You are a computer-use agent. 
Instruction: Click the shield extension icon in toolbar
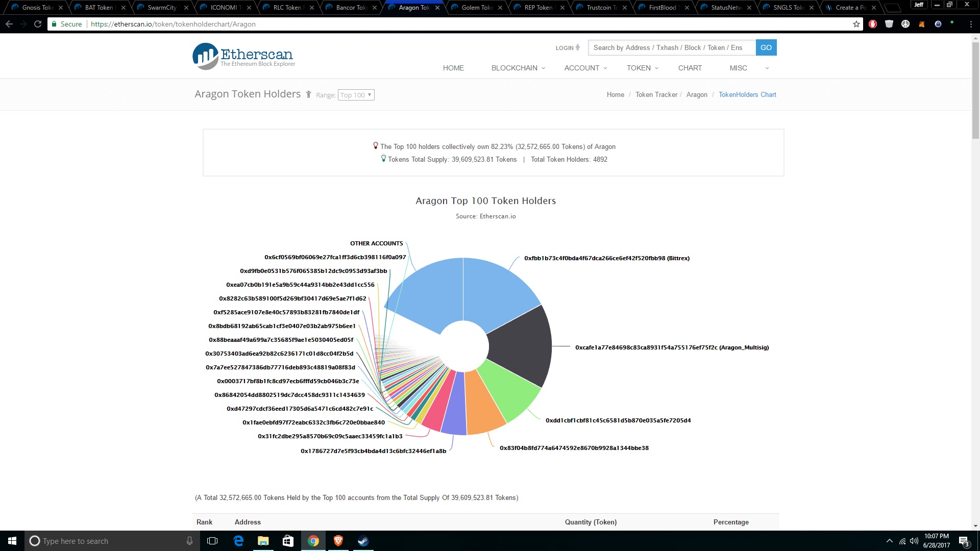point(889,24)
